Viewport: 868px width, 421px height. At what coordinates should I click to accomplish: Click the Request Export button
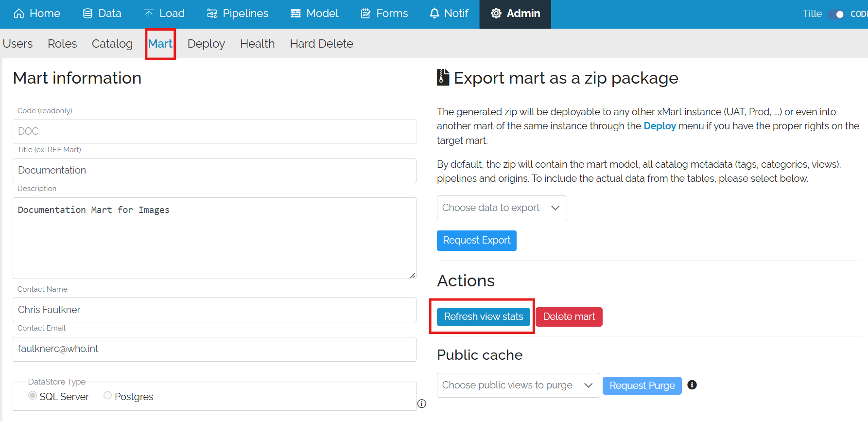tap(477, 241)
